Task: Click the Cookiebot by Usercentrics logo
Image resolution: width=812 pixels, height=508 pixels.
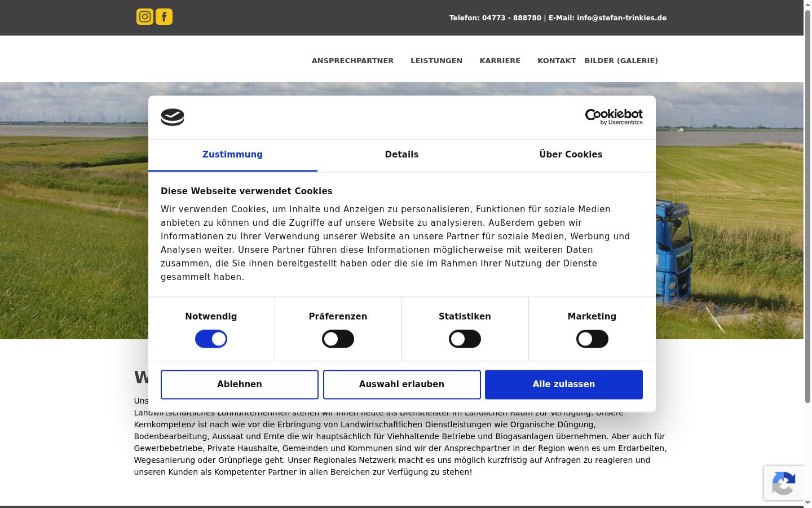Action: pyautogui.click(x=614, y=117)
